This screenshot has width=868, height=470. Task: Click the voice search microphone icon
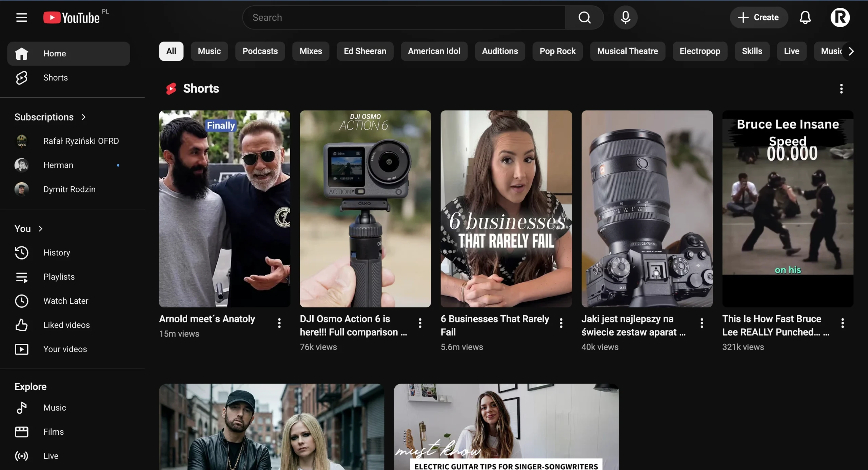click(x=625, y=17)
